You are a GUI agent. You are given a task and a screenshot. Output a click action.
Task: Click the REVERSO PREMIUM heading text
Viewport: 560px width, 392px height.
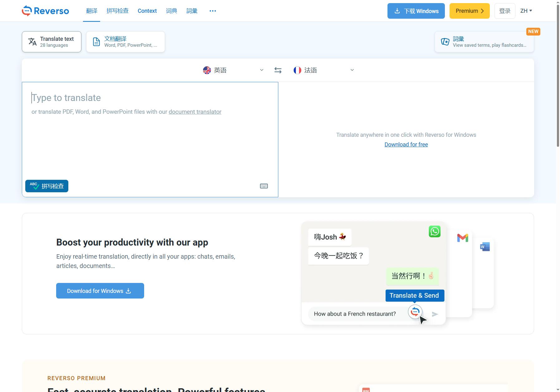pos(76,378)
